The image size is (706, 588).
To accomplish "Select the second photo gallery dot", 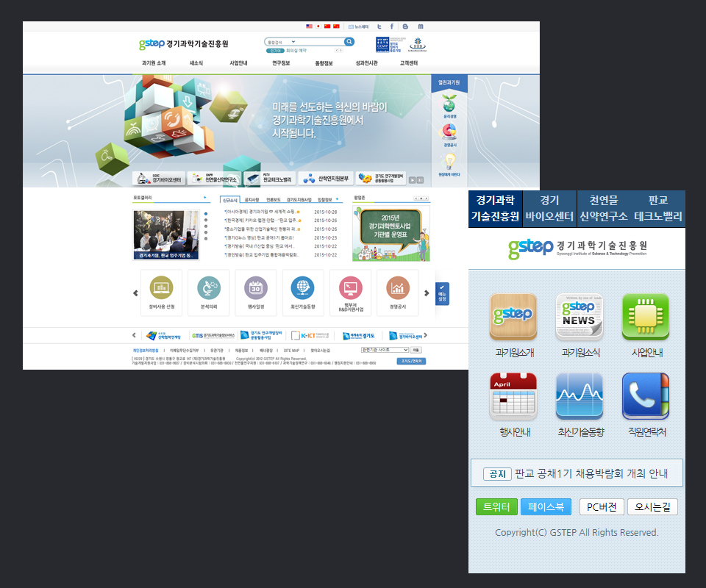I will click(206, 220).
